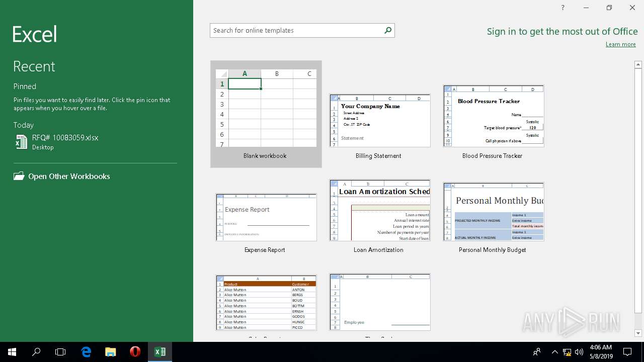Choose the Blood Pressure Tracker template
The image size is (644, 362).
click(494, 116)
